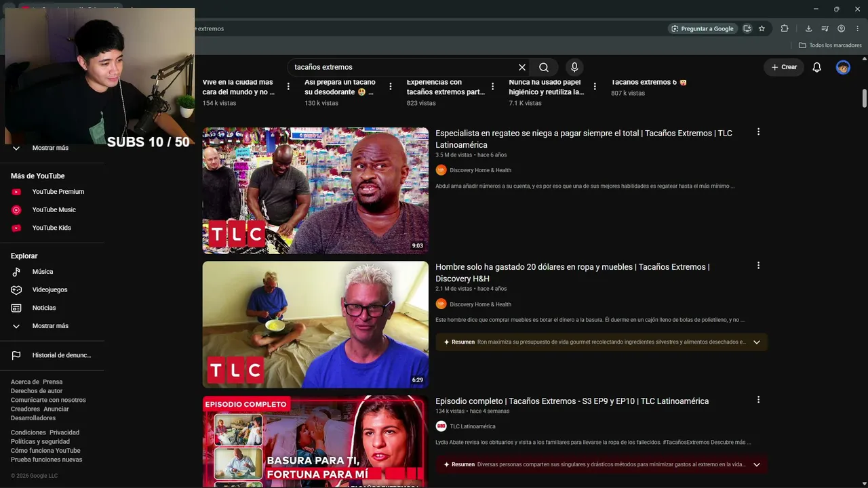Viewport: 868px width, 488px height.
Task: Open 'Vive en la ciudad más cara' video title
Action: pyautogui.click(x=239, y=87)
